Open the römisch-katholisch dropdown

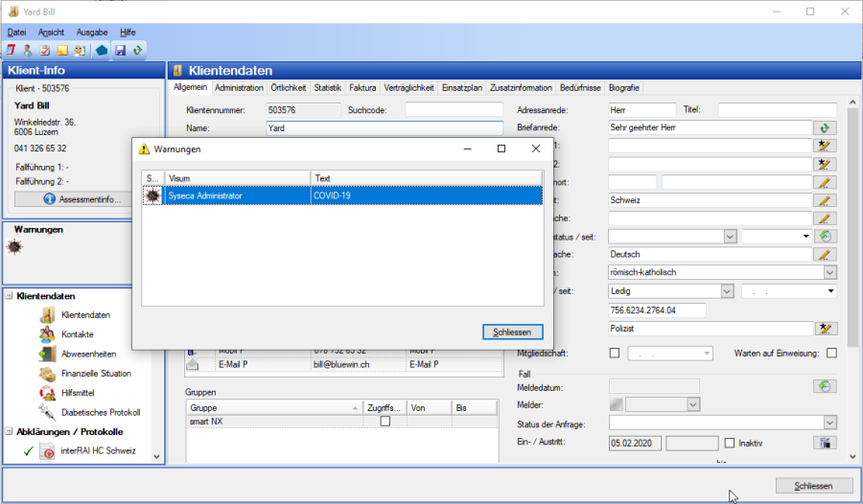click(829, 272)
